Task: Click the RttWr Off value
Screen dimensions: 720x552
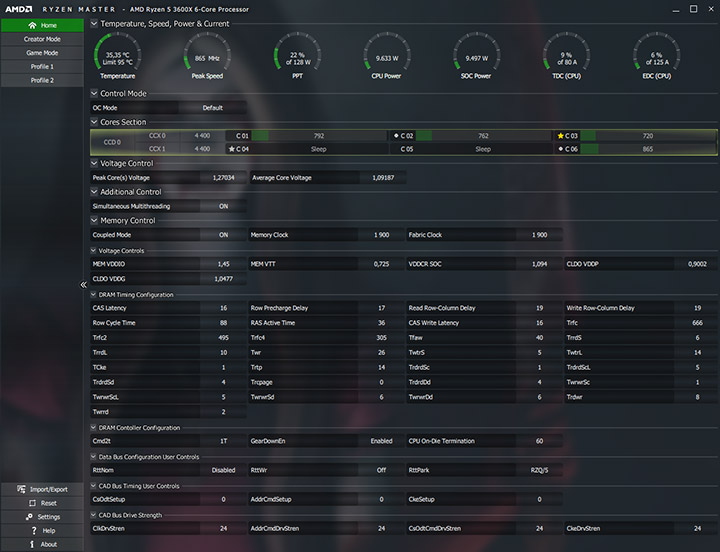Action: click(x=381, y=470)
